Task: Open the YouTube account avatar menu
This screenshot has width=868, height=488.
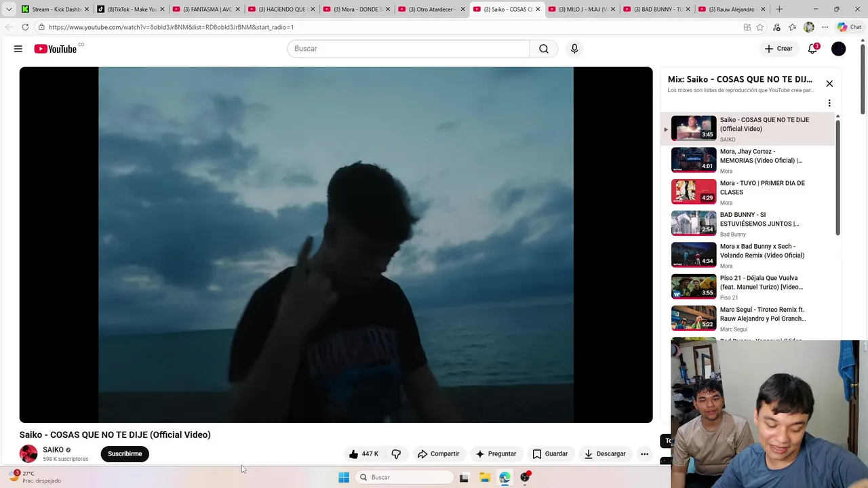Action: click(x=839, y=49)
